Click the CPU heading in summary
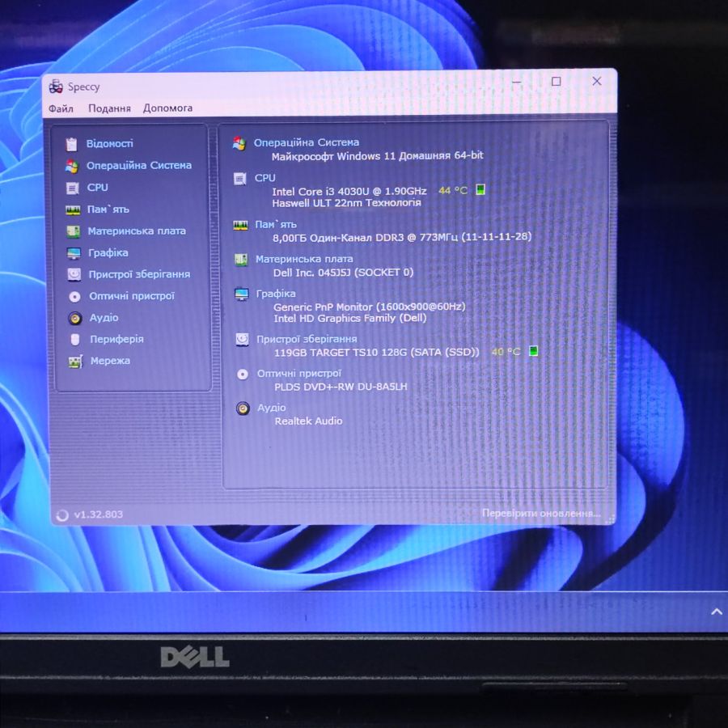728x728 pixels. pyautogui.click(x=265, y=178)
